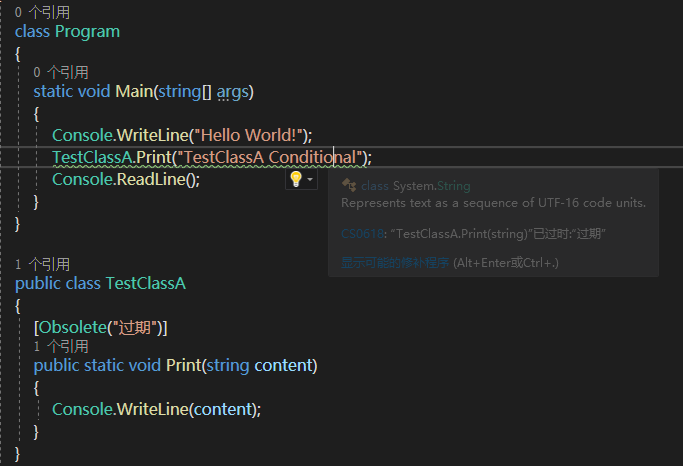Click the lightbulb quick actions icon
The image size is (683, 466).
pos(295,179)
